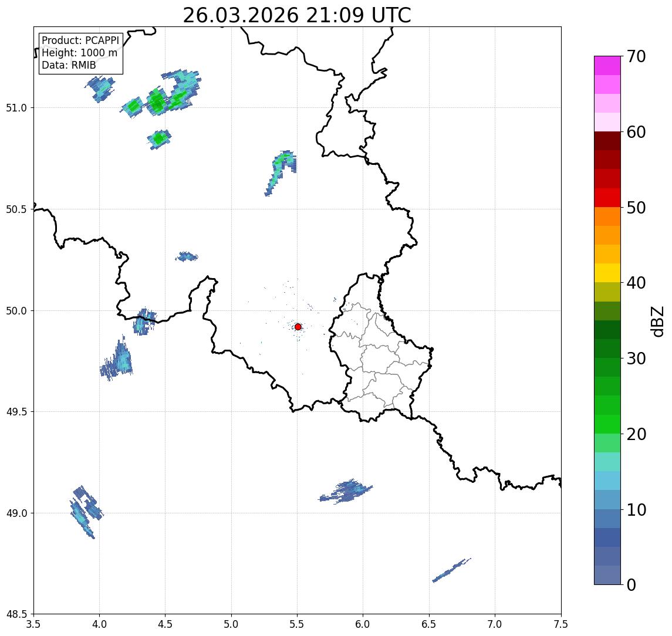Click longitude tick label 5.5

[298, 624]
